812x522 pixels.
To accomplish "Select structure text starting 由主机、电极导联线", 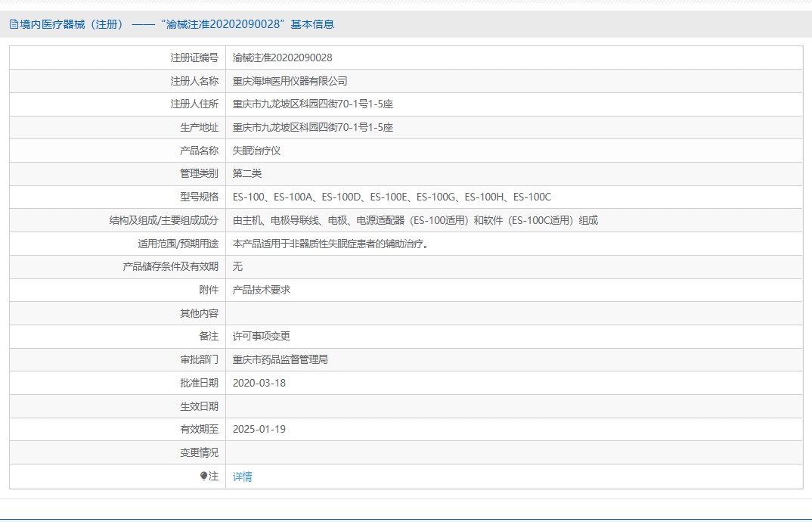I will [x=415, y=220].
